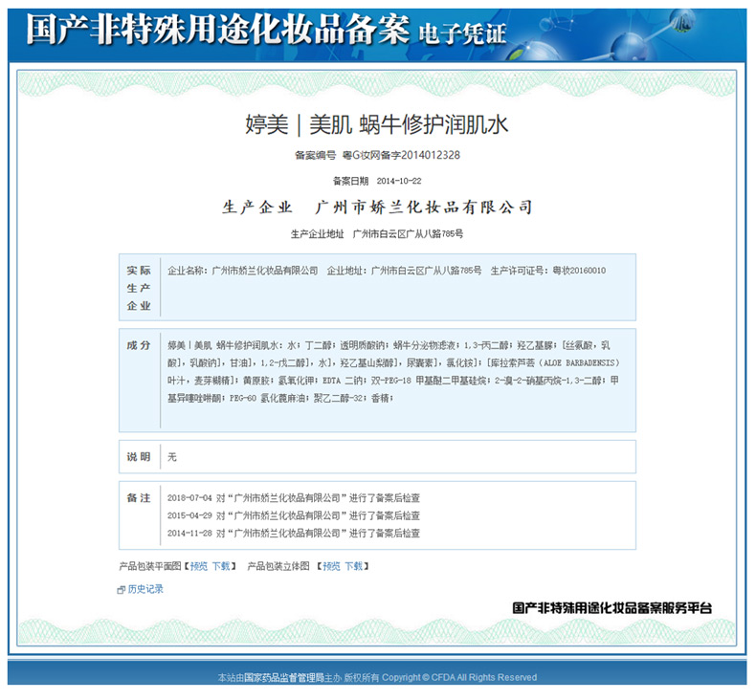Preview the 产品包装立体图 image

pos(331,566)
